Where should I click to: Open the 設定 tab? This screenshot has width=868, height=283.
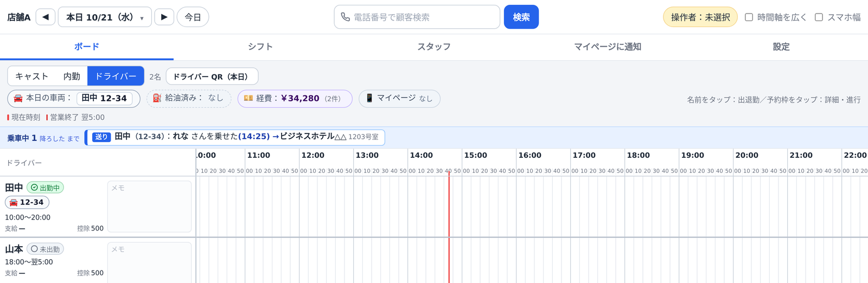(x=781, y=47)
